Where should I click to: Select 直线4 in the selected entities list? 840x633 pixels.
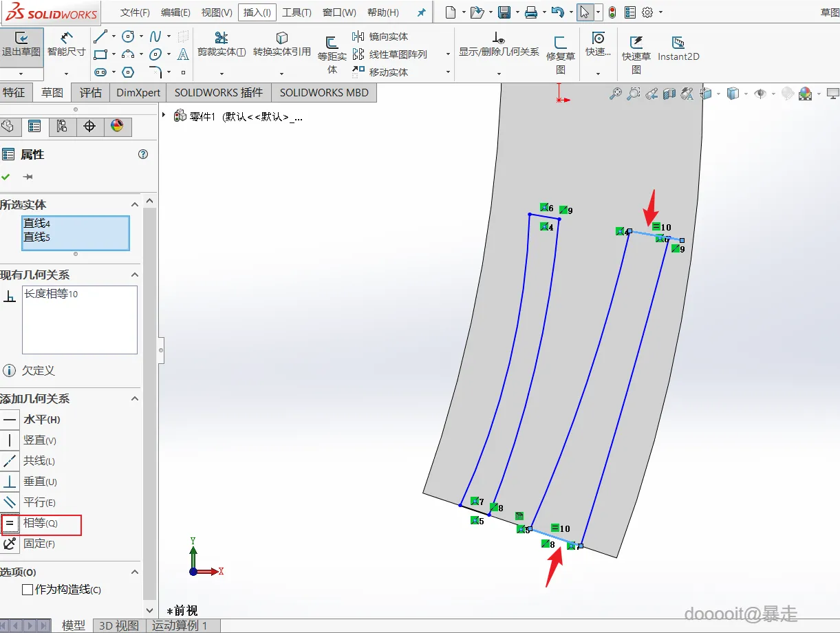37,224
